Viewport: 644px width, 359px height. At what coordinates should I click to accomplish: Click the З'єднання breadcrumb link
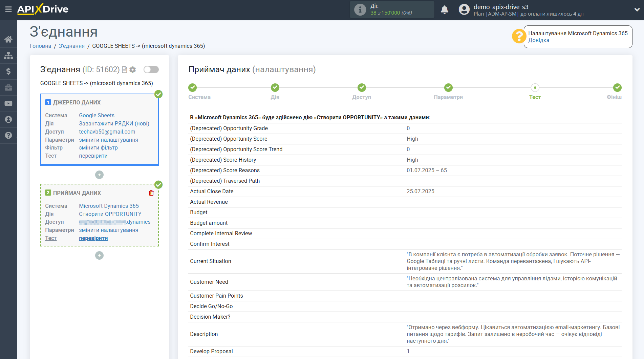click(x=71, y=46)
